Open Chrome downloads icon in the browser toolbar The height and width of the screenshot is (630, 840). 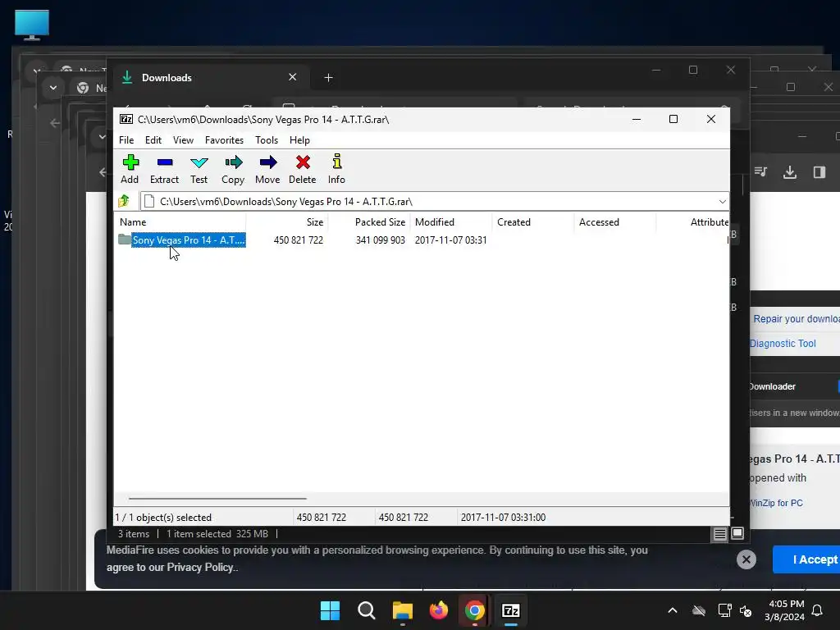tap(790, 172)
